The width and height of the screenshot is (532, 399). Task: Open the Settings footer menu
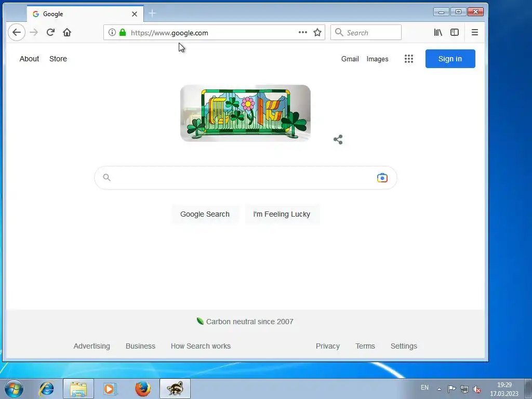point(404,346)
